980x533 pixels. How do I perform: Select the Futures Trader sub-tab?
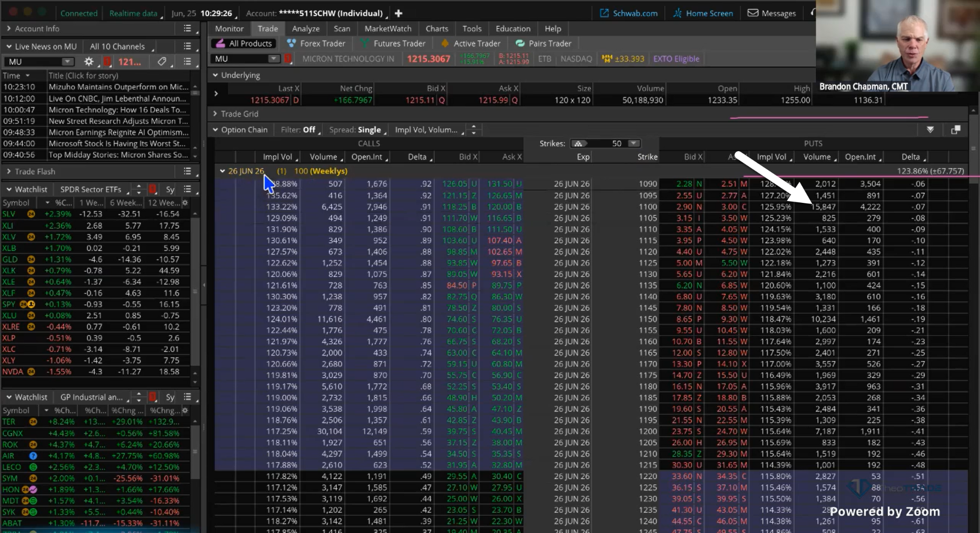click(393, 44)
